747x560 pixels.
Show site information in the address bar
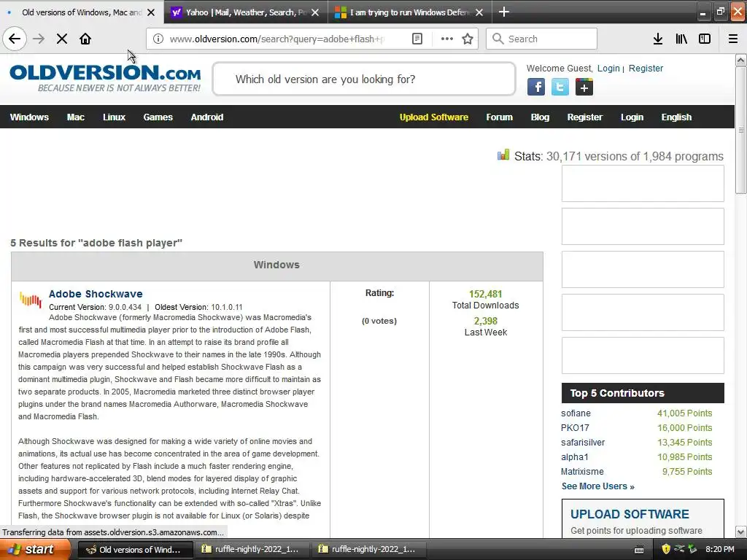[158, 39]
